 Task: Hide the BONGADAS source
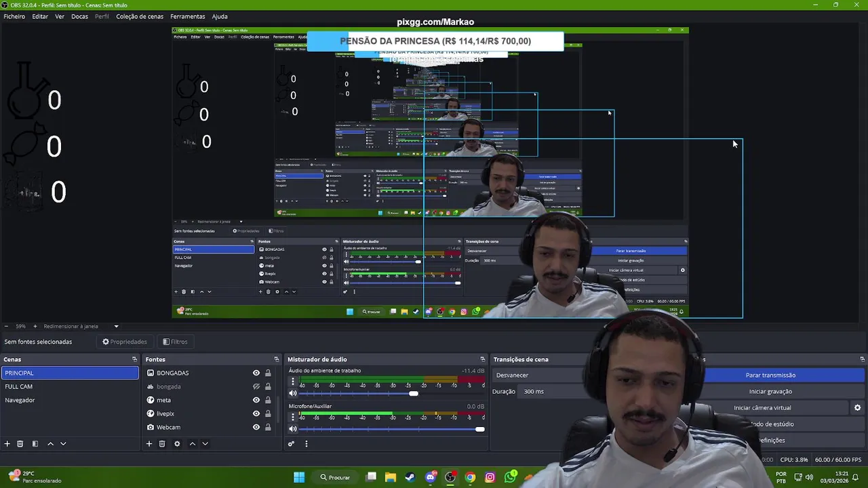pos(256,373)
